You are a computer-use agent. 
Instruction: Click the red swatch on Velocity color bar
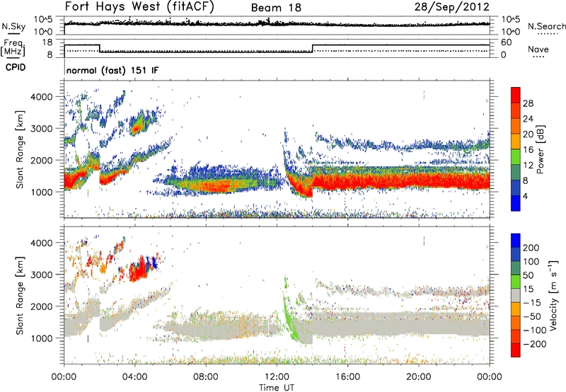coord(516,350)
